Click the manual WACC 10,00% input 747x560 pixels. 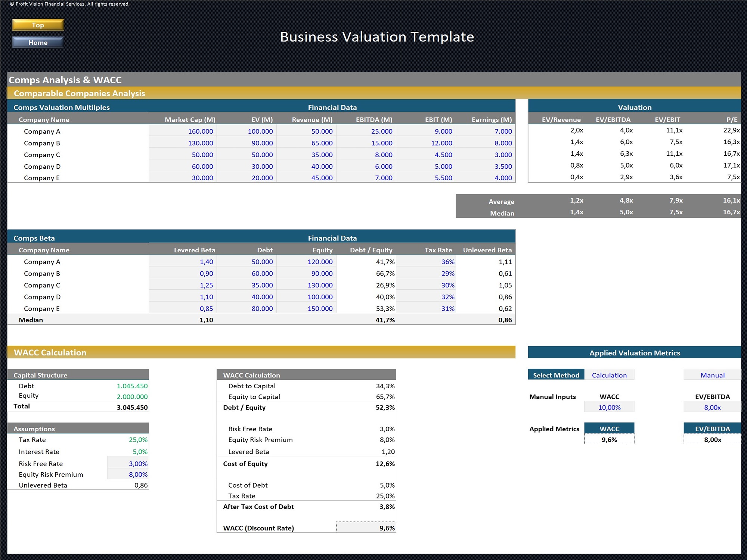tap(609, 407)
